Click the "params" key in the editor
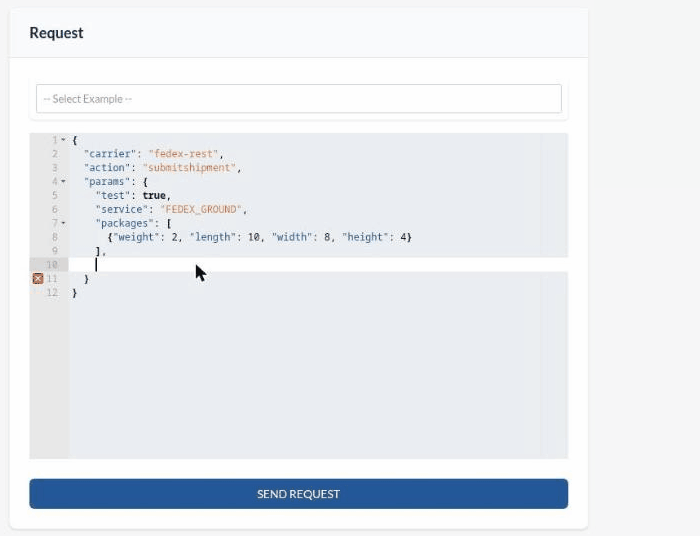 click(107, 182)
